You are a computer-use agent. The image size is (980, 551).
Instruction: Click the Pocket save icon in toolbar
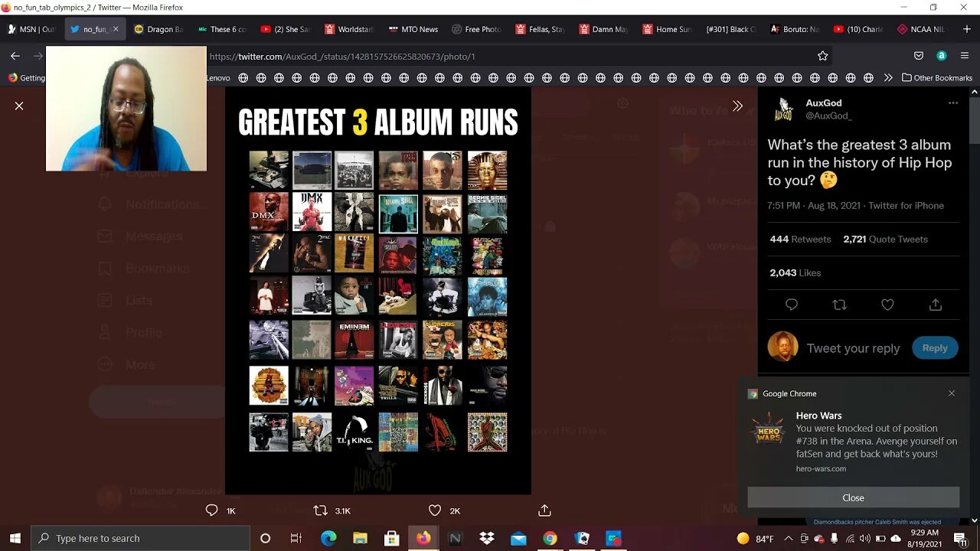tap(919, 56)
